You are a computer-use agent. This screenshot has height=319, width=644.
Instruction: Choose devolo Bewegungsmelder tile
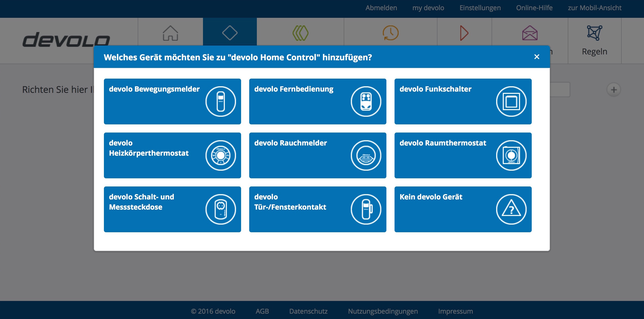pyautogui.click(x=172, y=101)
